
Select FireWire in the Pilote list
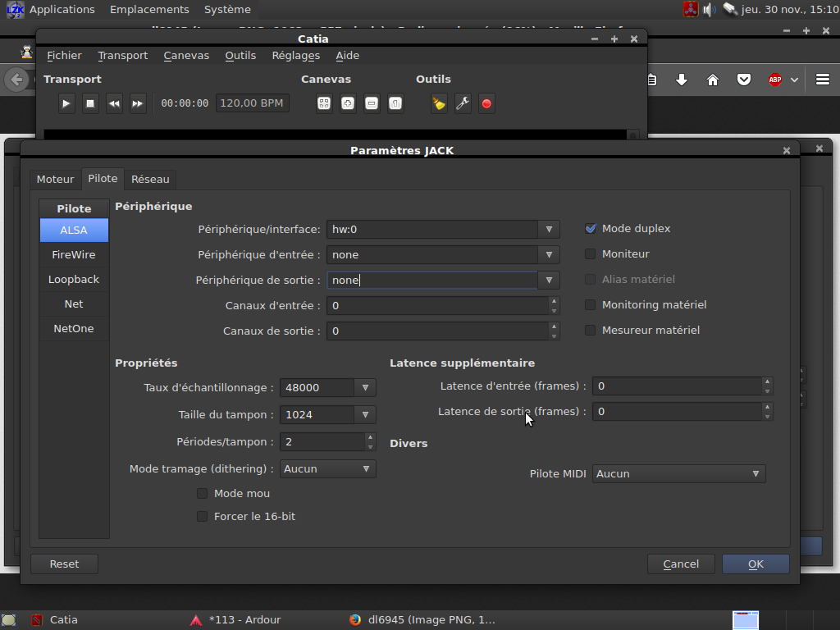pyautogui.click(x=74, y=255)
